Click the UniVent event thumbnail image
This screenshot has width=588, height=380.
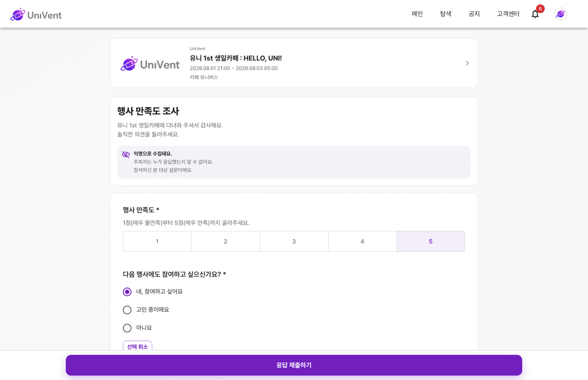(x=150, y=63)
